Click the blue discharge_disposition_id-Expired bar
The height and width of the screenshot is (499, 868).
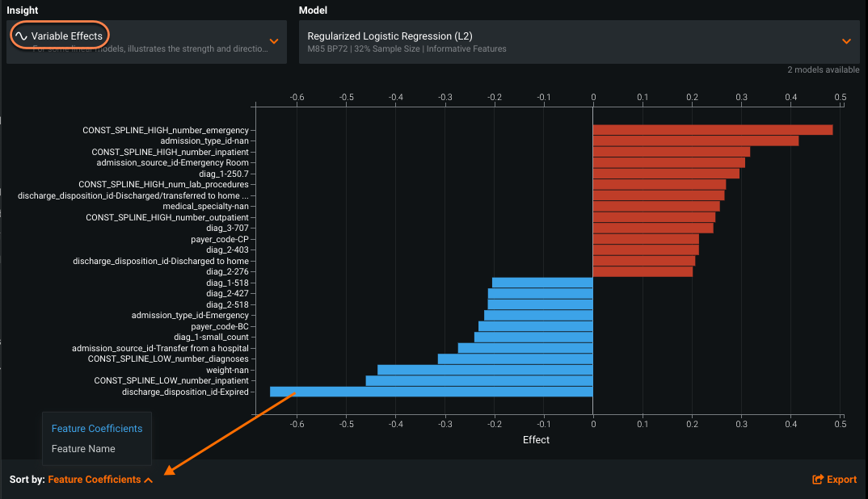tap(431, 392)
